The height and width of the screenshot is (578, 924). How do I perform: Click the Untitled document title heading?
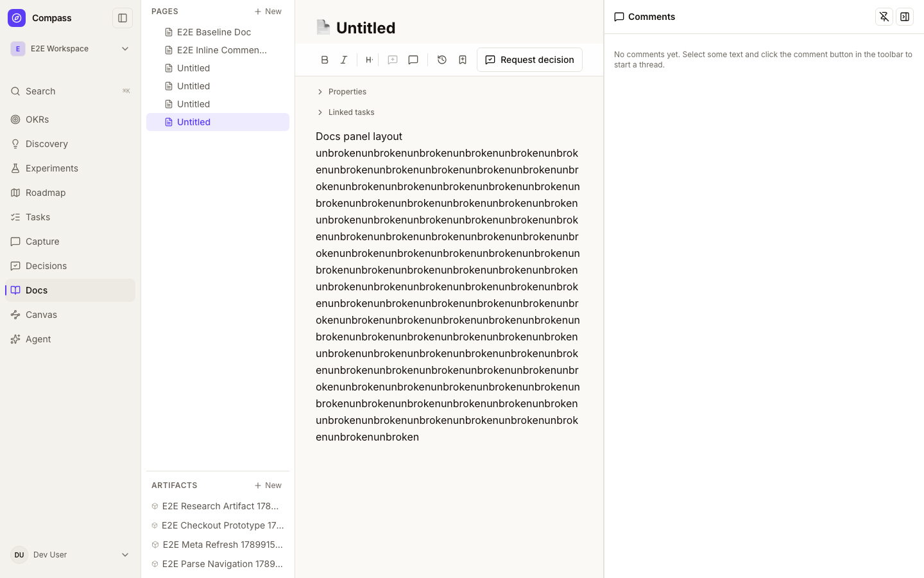366,28
